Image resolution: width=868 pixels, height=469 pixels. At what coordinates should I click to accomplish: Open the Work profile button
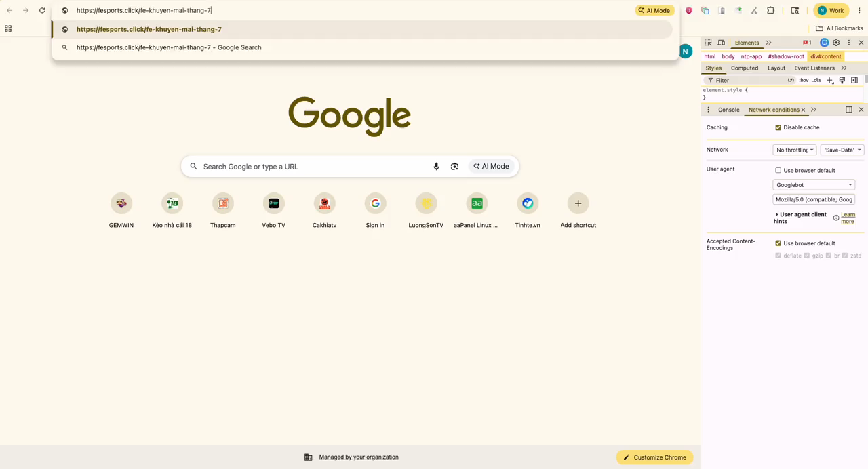[831, 10]
